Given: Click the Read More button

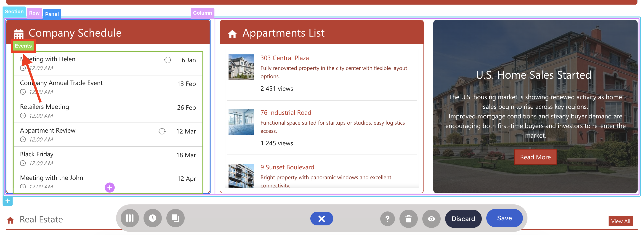Looking at the screenshot, I should [x=535, y=157].
